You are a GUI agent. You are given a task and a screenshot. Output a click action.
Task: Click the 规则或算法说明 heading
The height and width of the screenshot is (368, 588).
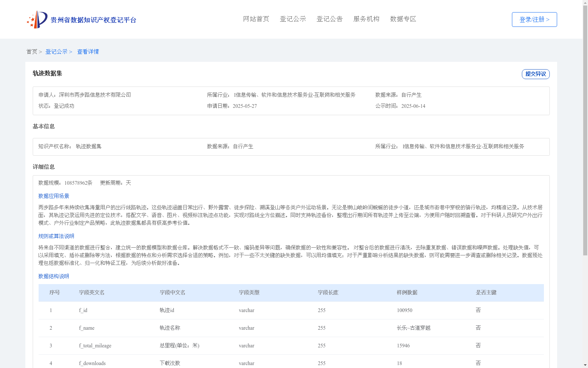[x=56, y=236]
